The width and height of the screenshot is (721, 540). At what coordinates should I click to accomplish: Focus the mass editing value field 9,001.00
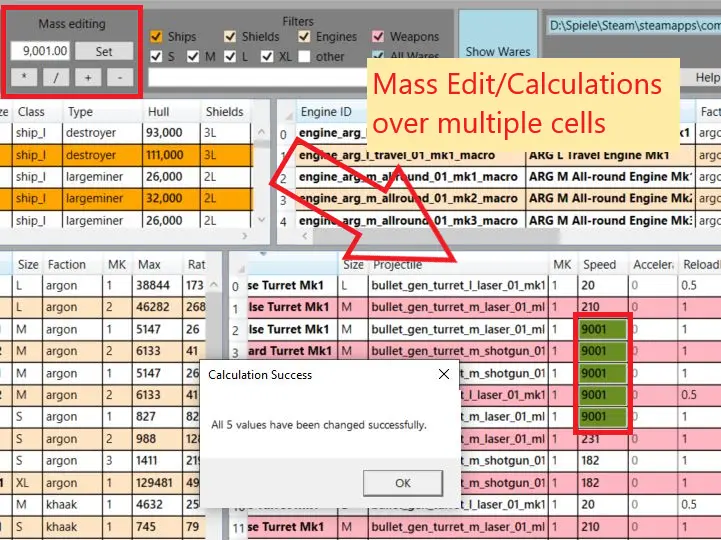point(40,51)
